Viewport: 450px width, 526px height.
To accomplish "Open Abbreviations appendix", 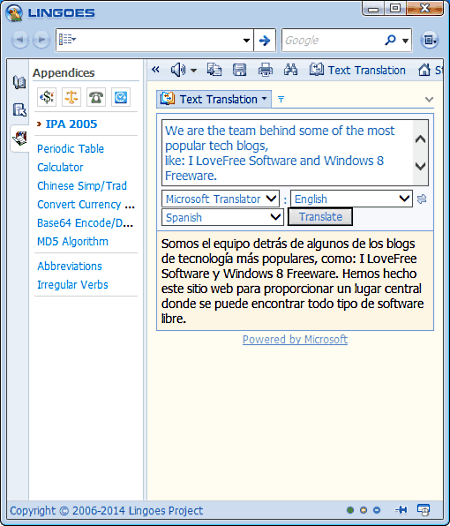I will (69, 266).
